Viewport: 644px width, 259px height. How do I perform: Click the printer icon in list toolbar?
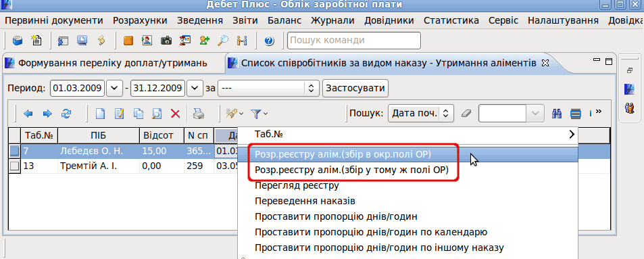point(199,114)
